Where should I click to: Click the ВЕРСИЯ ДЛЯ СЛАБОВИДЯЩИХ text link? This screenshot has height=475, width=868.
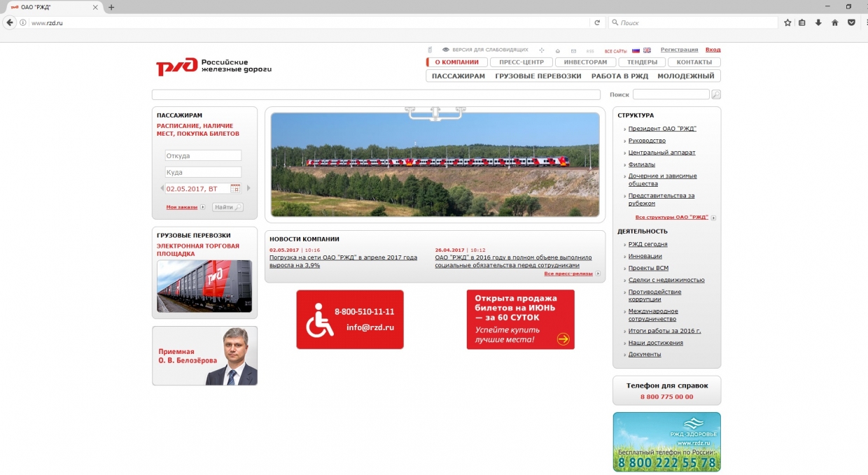click(490, 50)
